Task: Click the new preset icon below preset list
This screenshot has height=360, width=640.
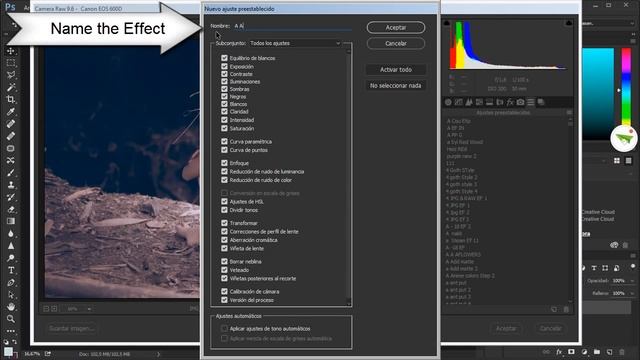Action: 554,309
